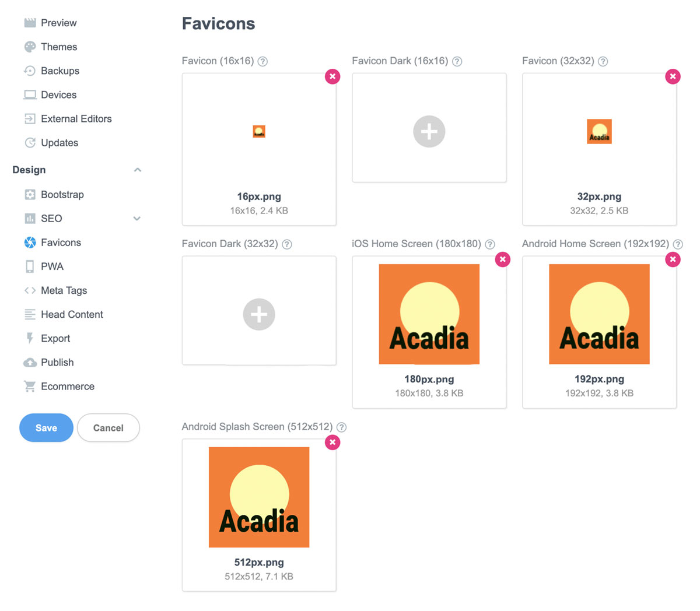This screenshot has width=700, height=611.
Task: Remove the Android Splash Screen image
Action: coord(332,443)
